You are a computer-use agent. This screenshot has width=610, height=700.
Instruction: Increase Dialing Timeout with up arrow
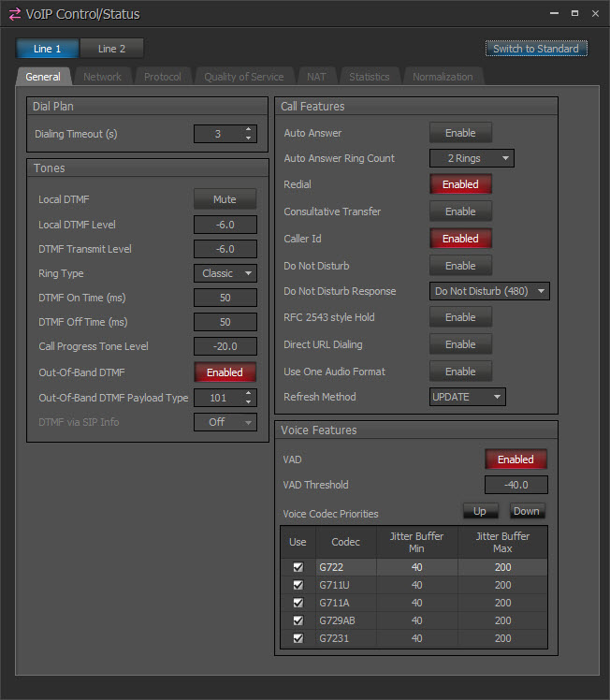pyautogui.click(x=249, y=129)
